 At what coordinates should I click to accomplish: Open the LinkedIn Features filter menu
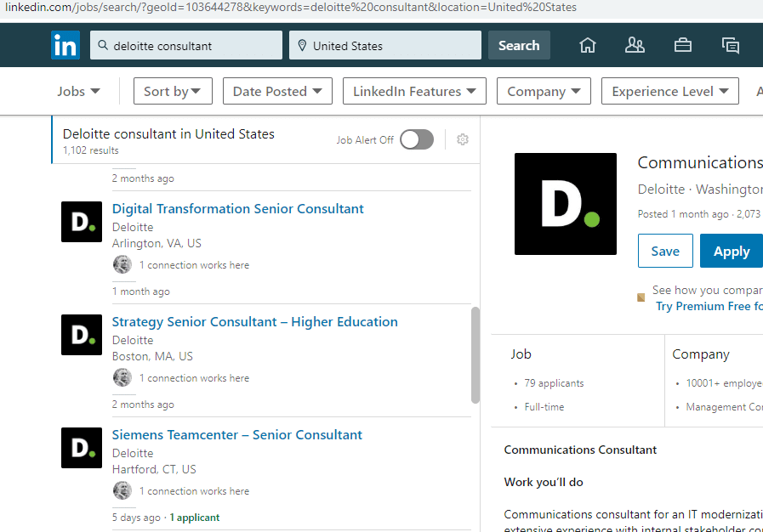[x=414, y=91]
